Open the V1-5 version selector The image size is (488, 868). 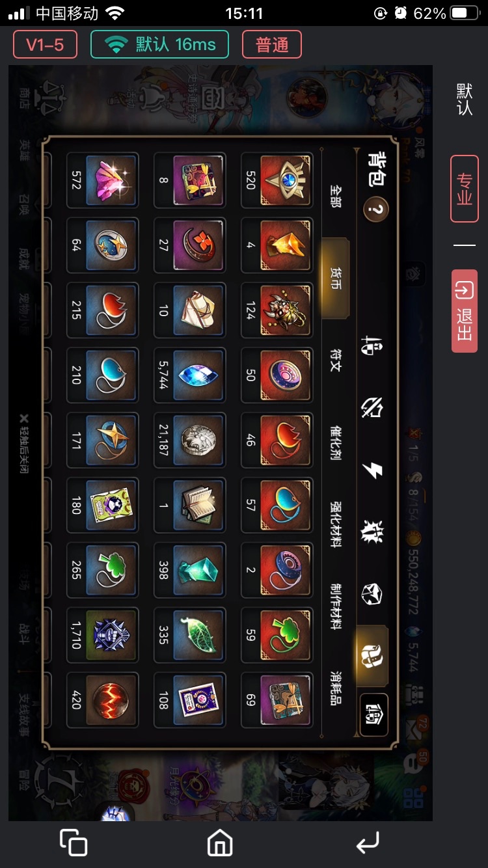(x=45, y=45)
